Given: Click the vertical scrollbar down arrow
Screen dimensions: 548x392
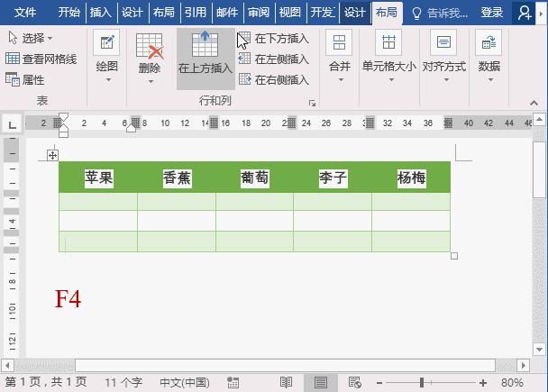Looking at the screenshot, I should click(x=539, y=349).
